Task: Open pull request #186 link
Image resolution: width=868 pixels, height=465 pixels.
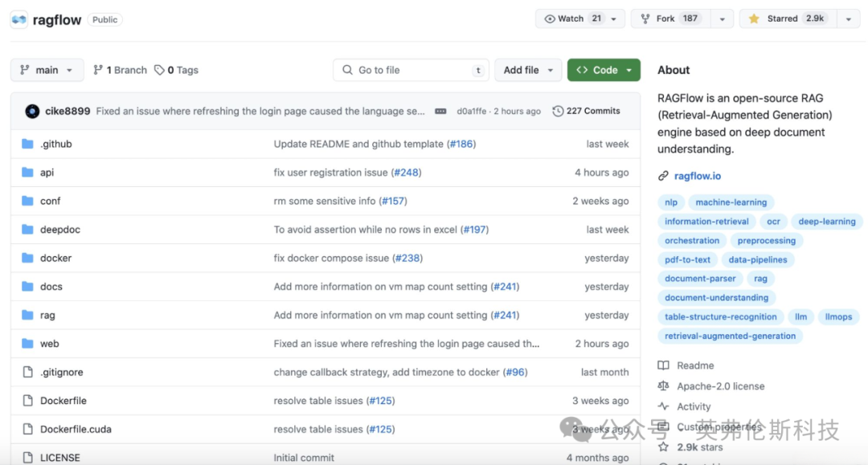Action: point(461,144)
